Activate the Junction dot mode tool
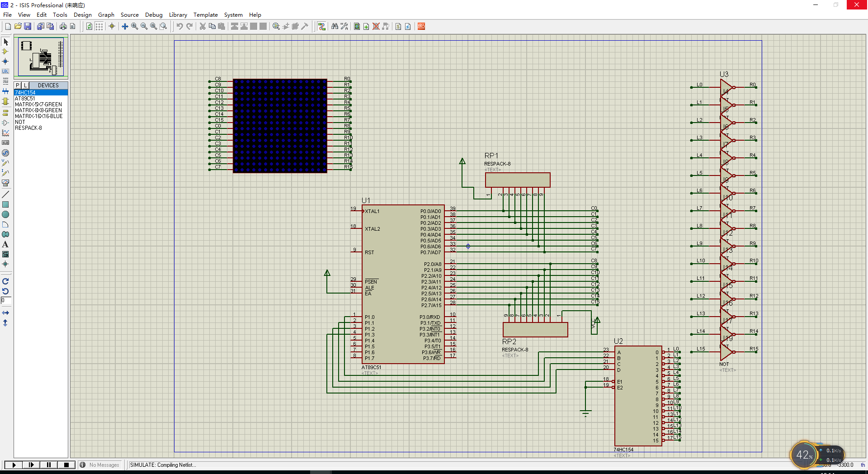 coord(5,62)
